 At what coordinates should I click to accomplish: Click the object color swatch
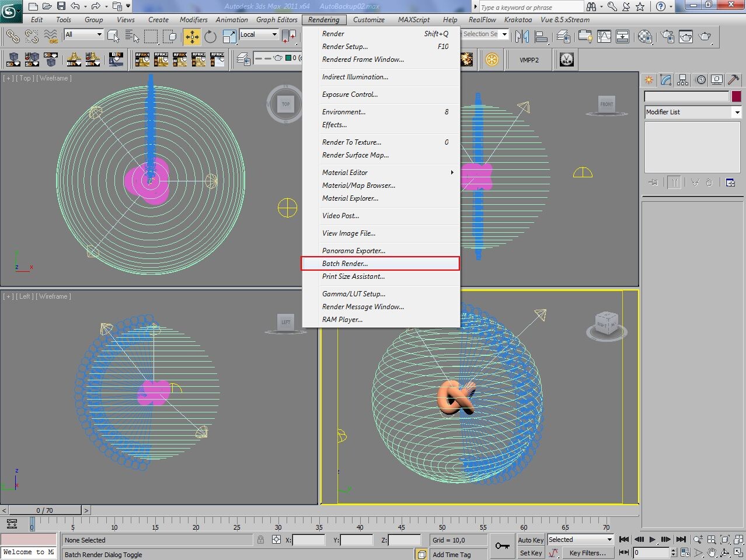(x=737, y=96)
